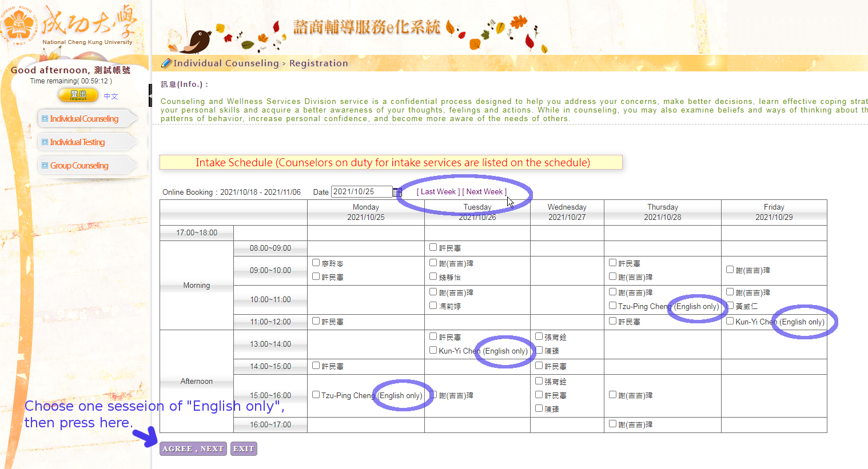Click the 08:00~09:00 time label

(270, 248)
